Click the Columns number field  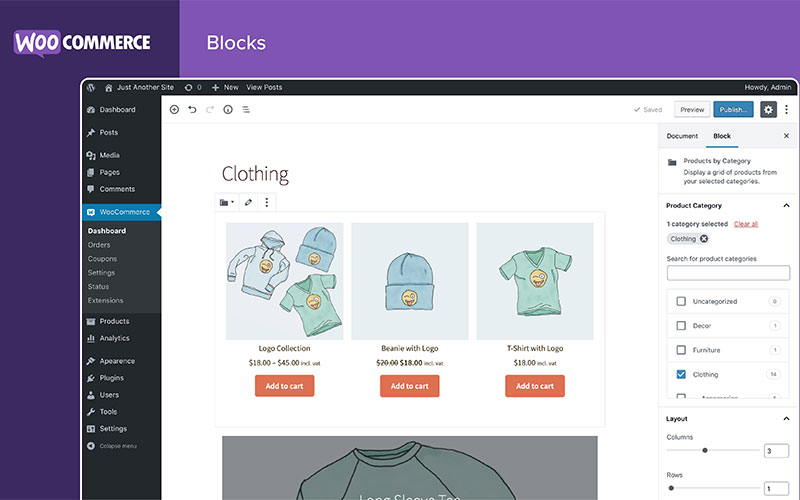pyautogui.click(x=776, y=451)
